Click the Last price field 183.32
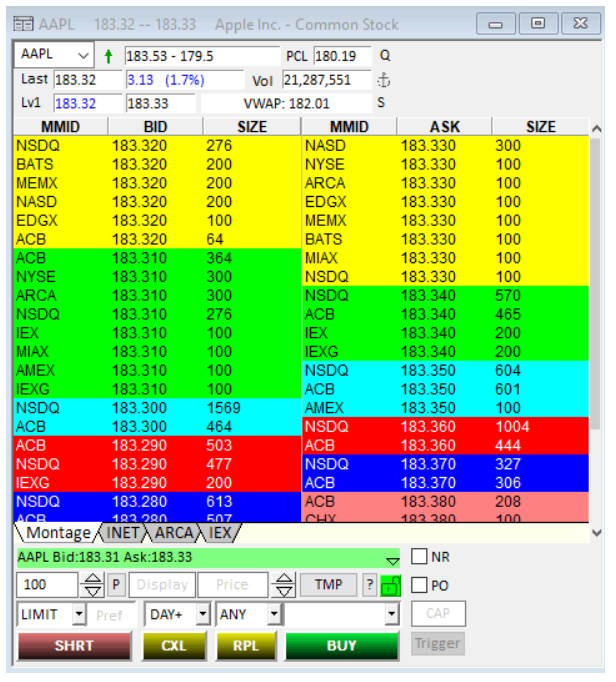The width and height of the screenshot is (616, 682). pyautogui.click(x=88, y=80)
